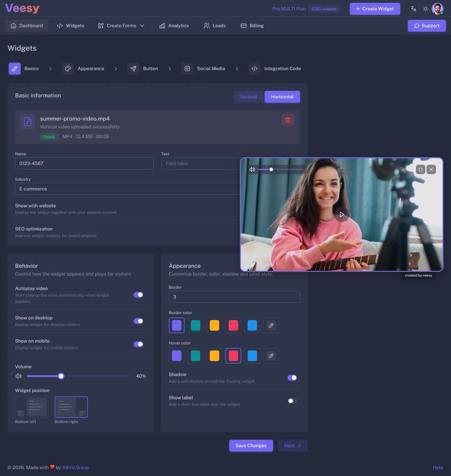Click Save Changes
Image resolution: width=451 pixels, height=476 pixels.
coord(251,446)
